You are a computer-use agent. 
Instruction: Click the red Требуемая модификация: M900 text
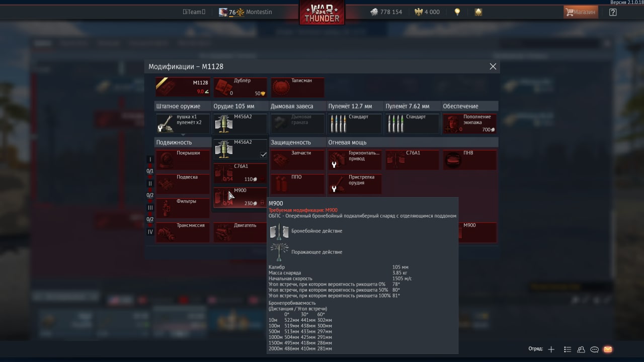(303, 210)
